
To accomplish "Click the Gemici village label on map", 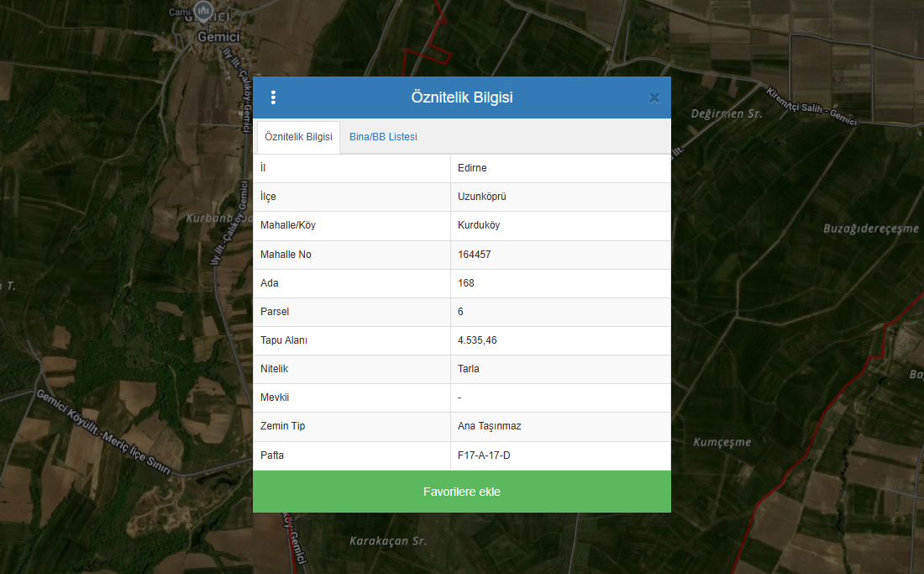I will pyautogui.click(x=218, y=37).
